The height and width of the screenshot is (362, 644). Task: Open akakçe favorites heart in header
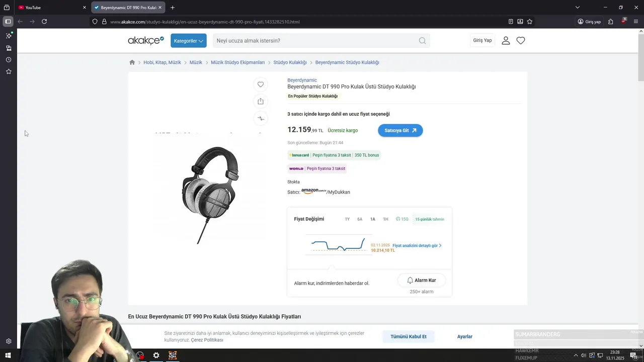click(521, 41)
